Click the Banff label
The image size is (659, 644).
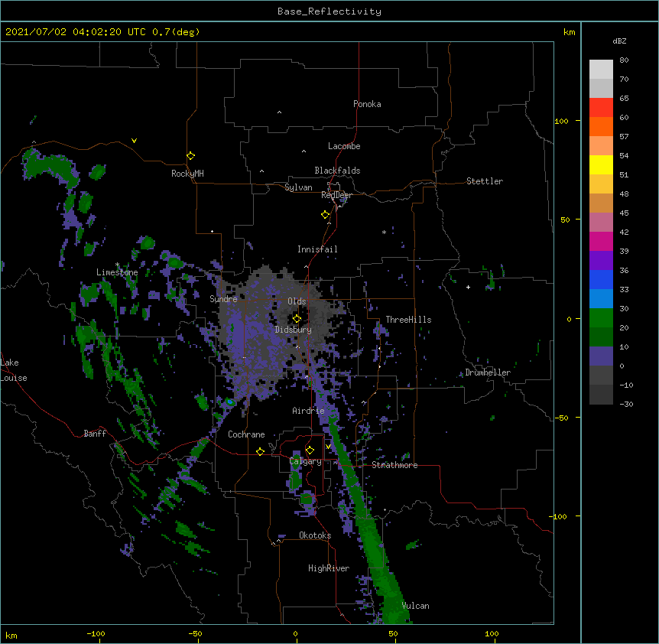coord(95,434)
